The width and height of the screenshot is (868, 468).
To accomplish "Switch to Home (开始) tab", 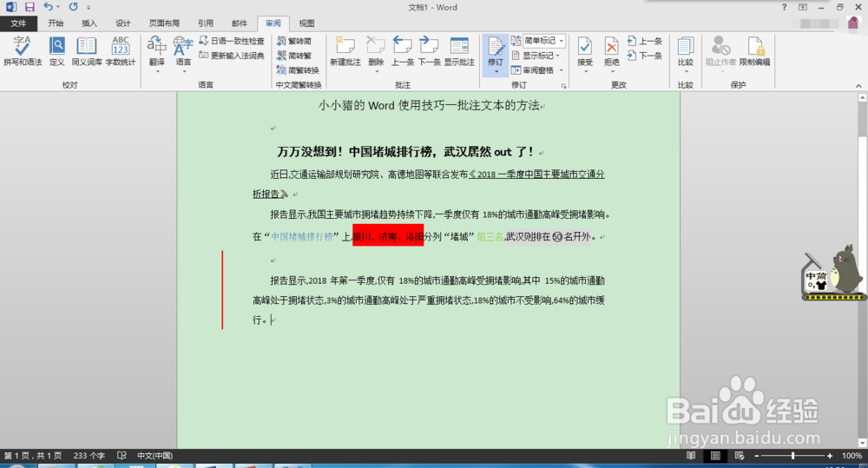I will click(x=56, y=23).
